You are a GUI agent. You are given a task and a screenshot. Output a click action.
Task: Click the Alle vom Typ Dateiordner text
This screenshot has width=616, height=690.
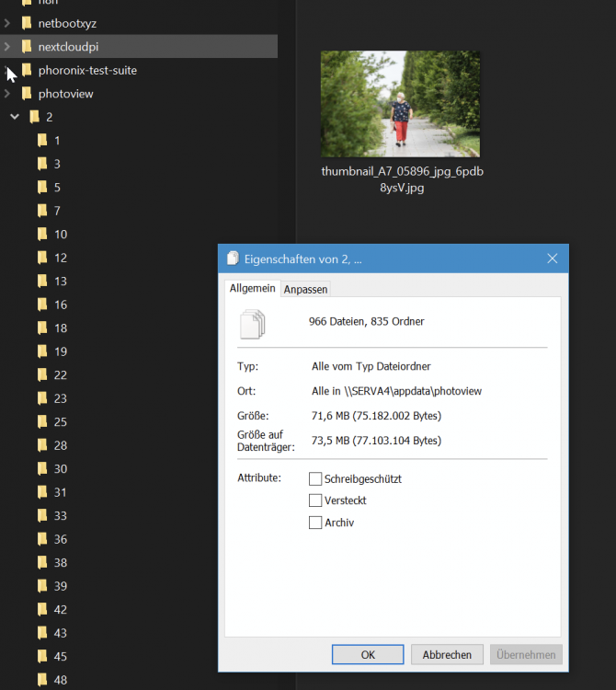371,366
